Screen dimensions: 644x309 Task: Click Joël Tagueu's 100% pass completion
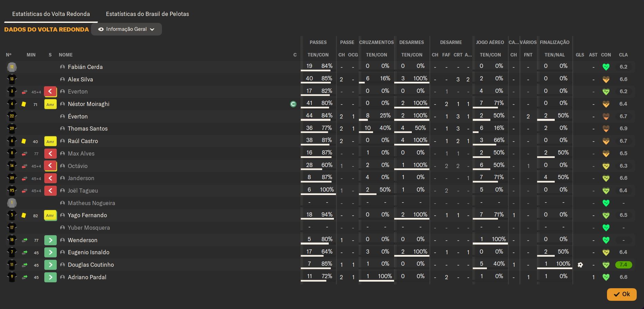click(327, 189)
